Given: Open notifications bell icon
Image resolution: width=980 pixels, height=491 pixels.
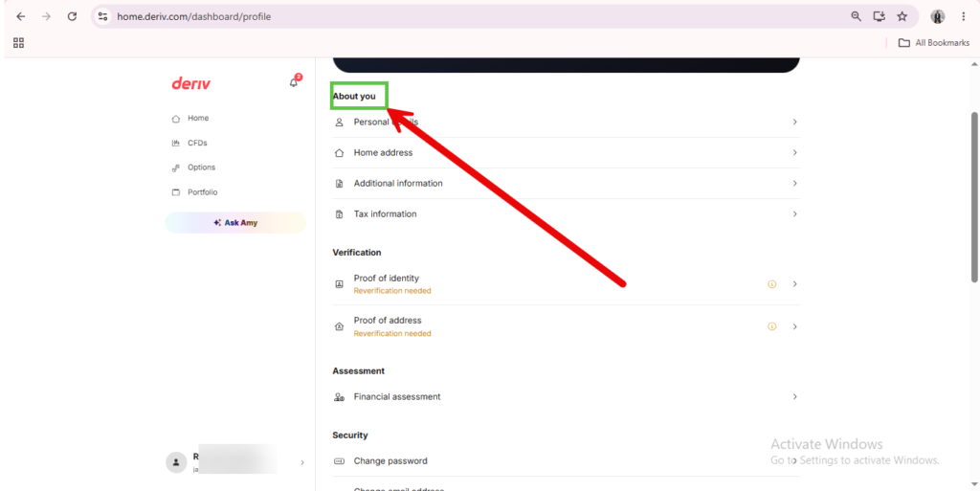Looking at the screenshot, I should click(294, 82).
